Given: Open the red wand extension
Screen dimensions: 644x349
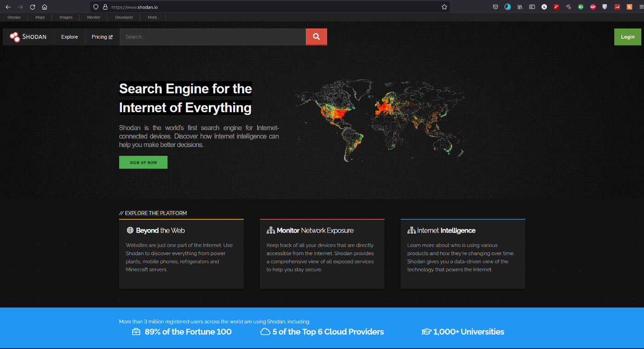Looking at the screenshot, I should 557,7.
